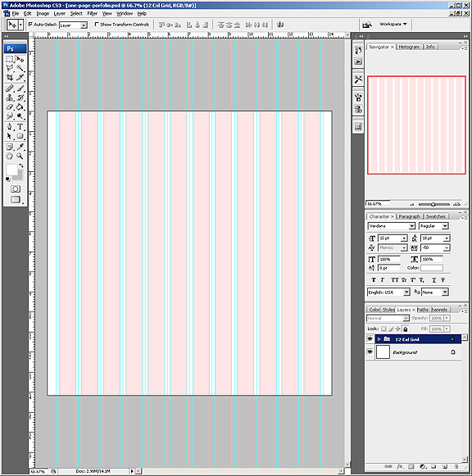The height and width of the screenshot is (476, 472).
Task: Toggle All Caps in Character panel
Action: (395, 280)
